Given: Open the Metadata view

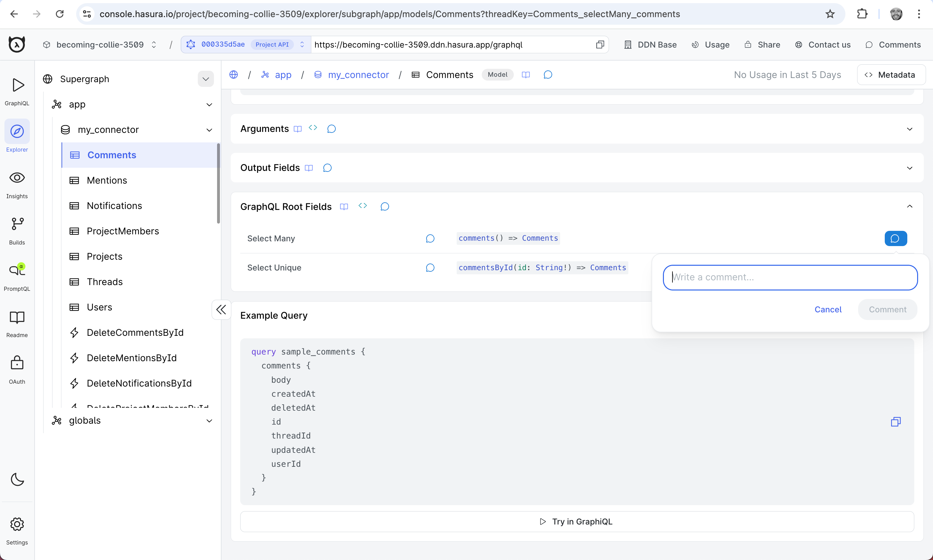Looking at the screenshot, I should pyautogui.click(x=891, y=74).
